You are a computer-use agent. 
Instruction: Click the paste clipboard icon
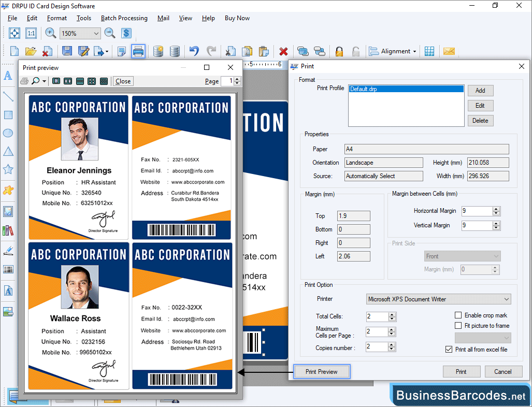264,51
